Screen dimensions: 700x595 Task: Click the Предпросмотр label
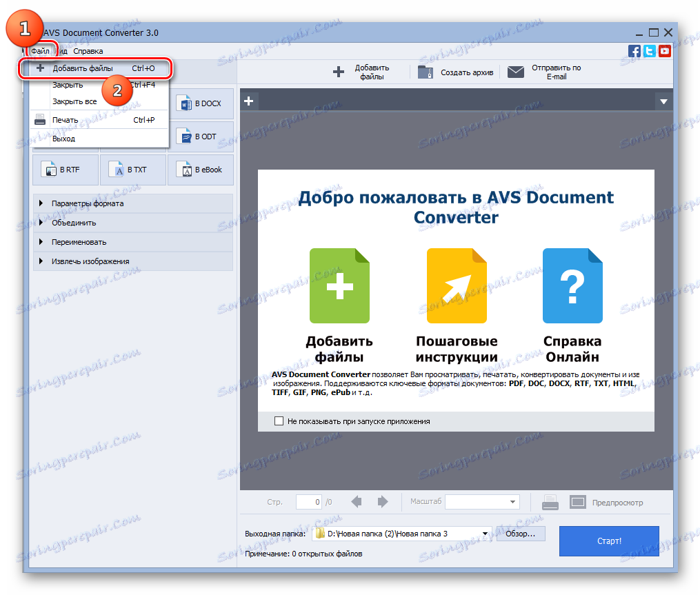[617, 503]
